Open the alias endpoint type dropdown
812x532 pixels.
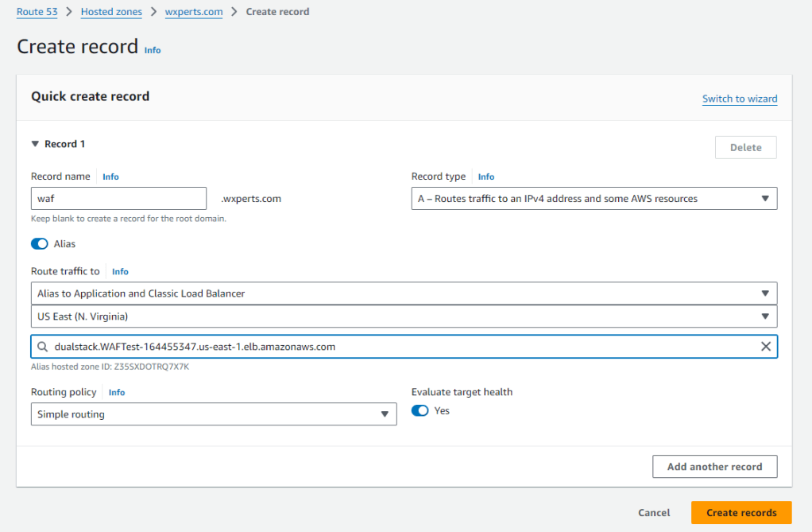point(404,293)
